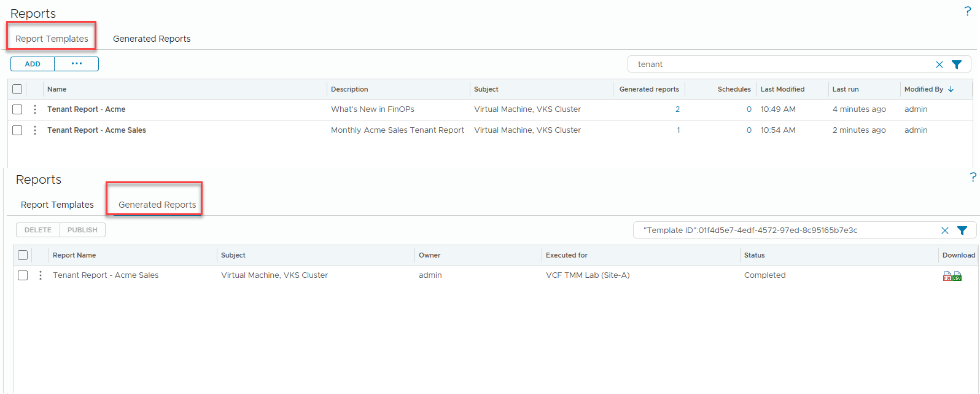This screenshot has height=394, width=980.
Task: Tick the select-all checkbox beside the Report Name header
Action: 23,255
